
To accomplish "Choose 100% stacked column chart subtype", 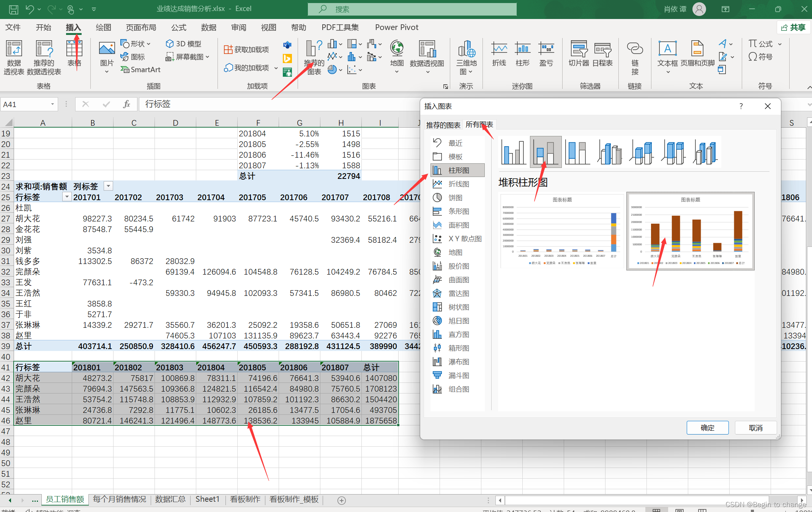I will [x=577, y=152].
